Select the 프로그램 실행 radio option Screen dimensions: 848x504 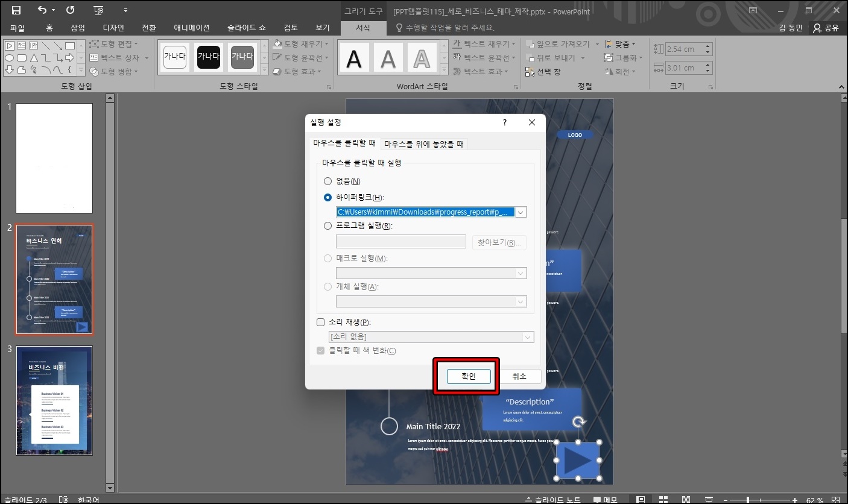(x=358, y=226)
